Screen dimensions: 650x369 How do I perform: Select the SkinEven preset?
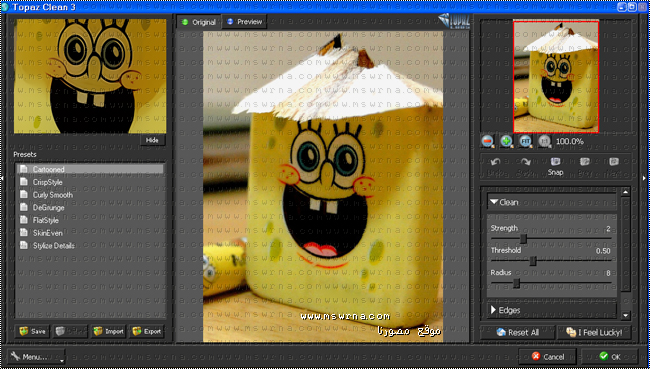click(x=90, y=233)
